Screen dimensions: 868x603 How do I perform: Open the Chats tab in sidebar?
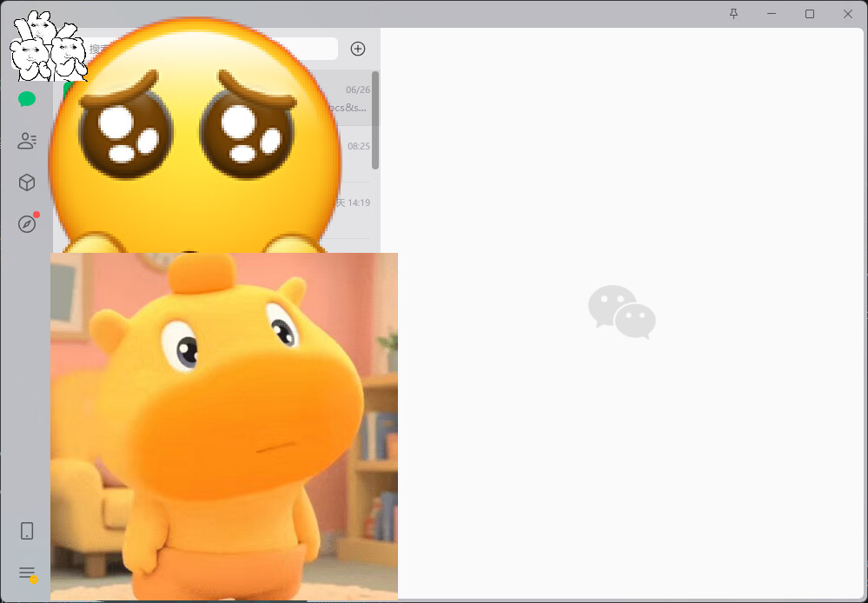click(27, 99)
